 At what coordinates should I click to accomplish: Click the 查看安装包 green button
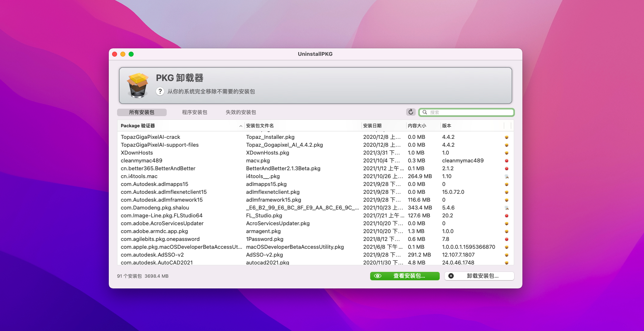(405, 276)
